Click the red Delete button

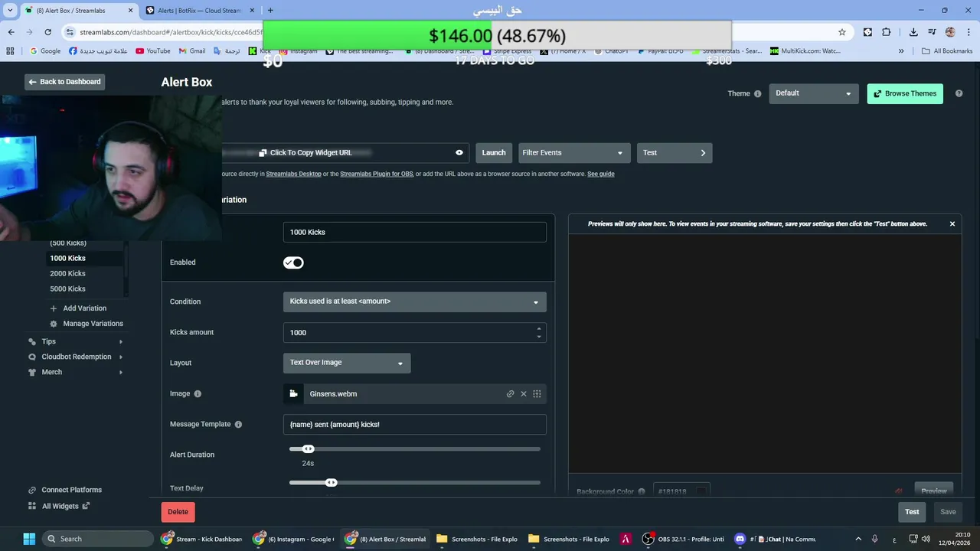[178, 512]
